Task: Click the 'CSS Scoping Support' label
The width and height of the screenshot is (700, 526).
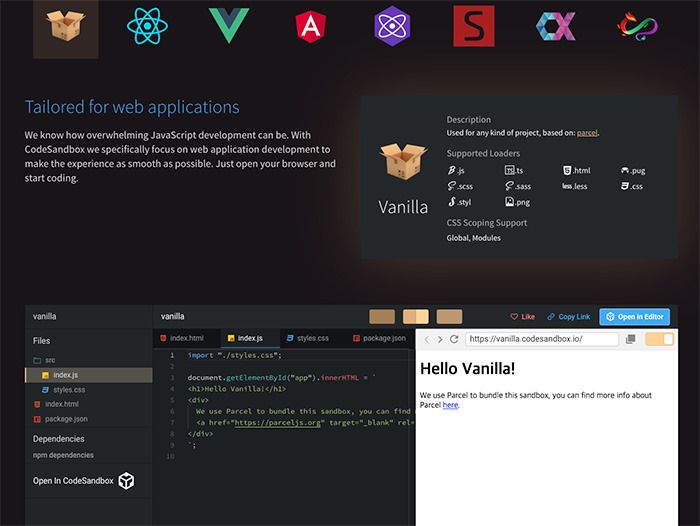Action: [x=487, y=222]
